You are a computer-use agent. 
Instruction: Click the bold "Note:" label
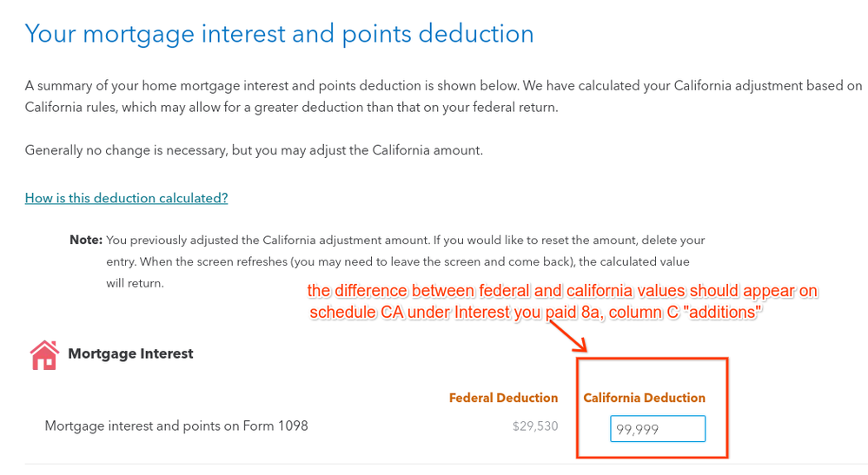(86, 240)
